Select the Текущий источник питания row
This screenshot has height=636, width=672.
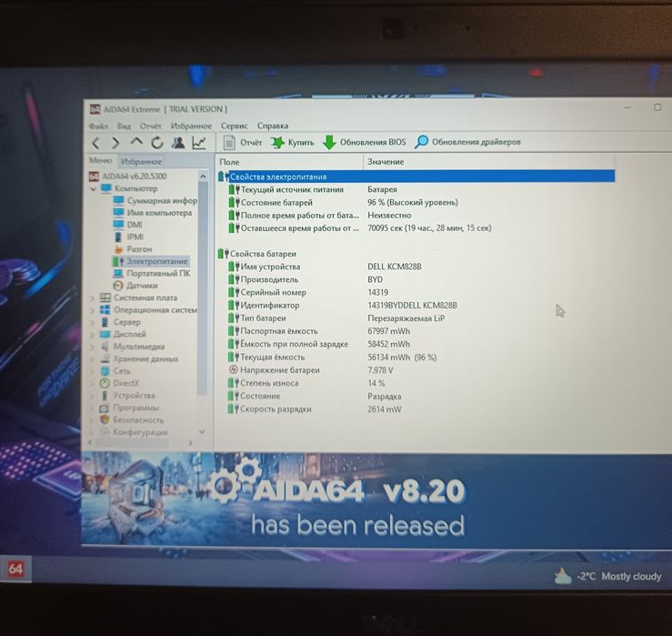click(416, 189)
